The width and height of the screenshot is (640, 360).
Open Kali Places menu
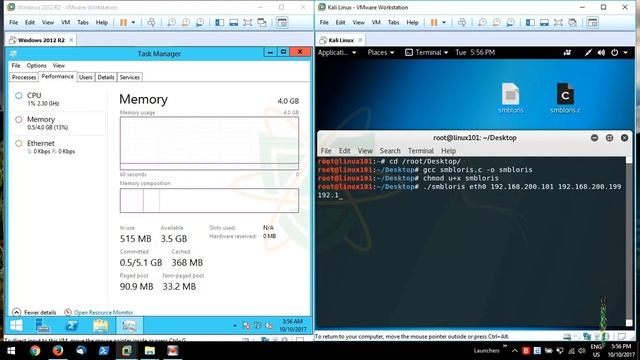380,53
